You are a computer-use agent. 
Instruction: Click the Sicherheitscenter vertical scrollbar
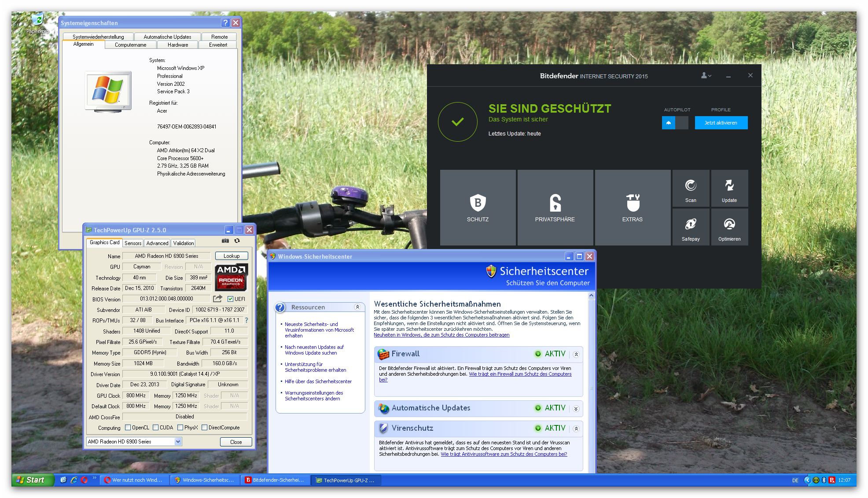(x=591, y=387)
